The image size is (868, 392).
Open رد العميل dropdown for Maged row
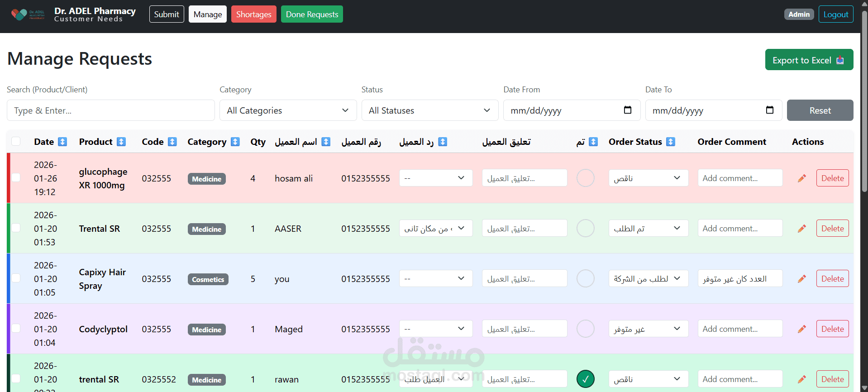pyautogui.click(x=436, y=329)
